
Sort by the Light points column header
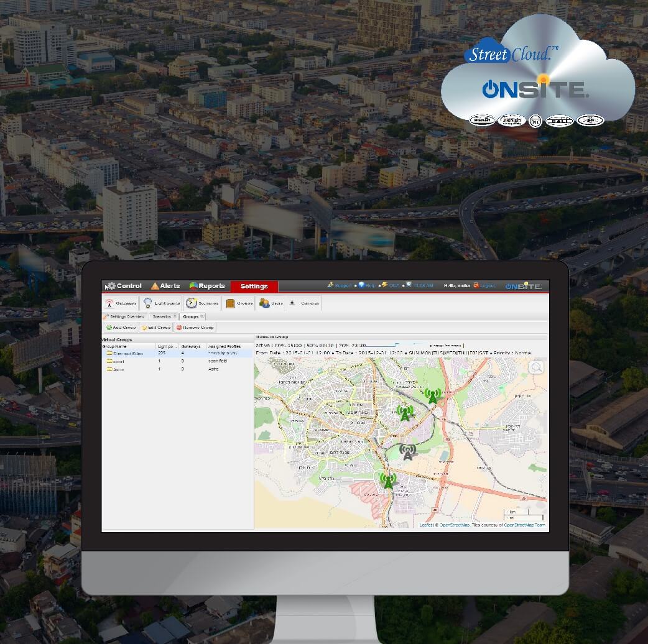coord(167,347)
